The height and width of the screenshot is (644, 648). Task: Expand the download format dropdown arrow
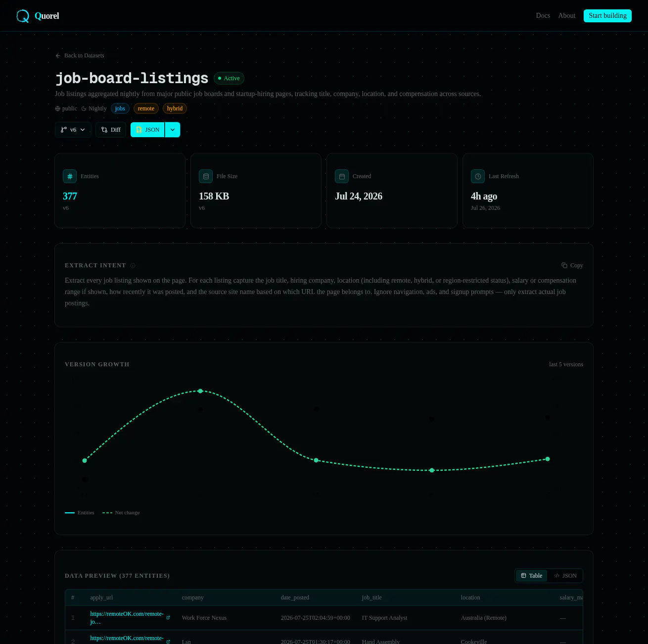(173, 130)
